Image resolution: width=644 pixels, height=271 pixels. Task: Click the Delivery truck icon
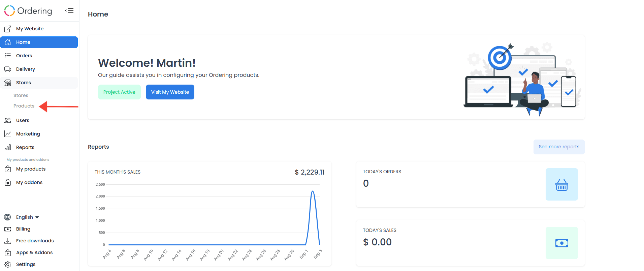point(8,69)
